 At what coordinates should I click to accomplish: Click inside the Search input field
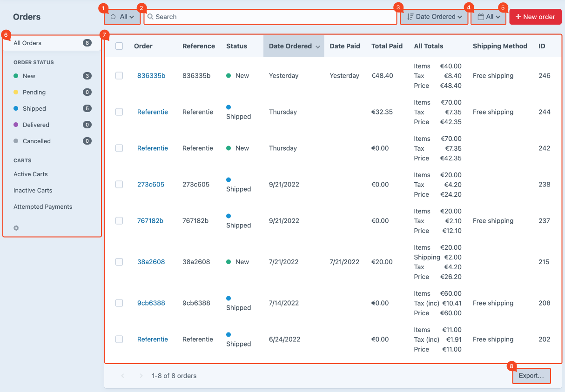pos(270,17)
